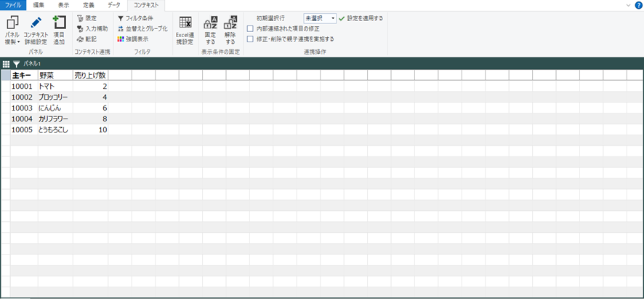Click the 項目追加 (add item) icon

(x=59, y=23)
